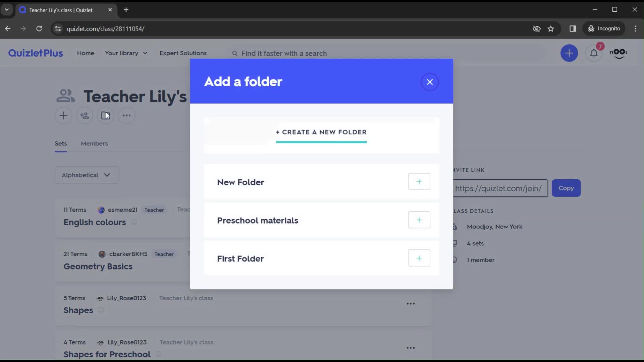Click the Sets tab
Image resolution: width=644 pixels, height=362 pixels.
[61, 143]
